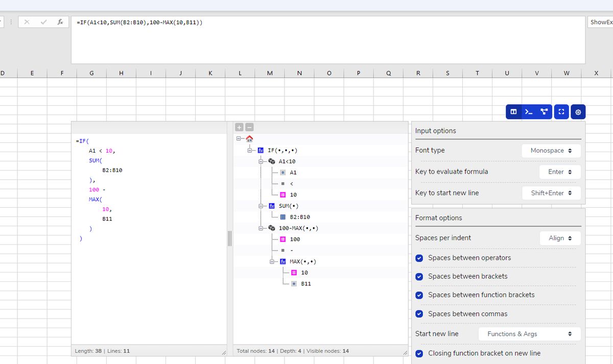Show the formula editor terminal view
Screen dimensions: 613x364
(x=529, y=112)
